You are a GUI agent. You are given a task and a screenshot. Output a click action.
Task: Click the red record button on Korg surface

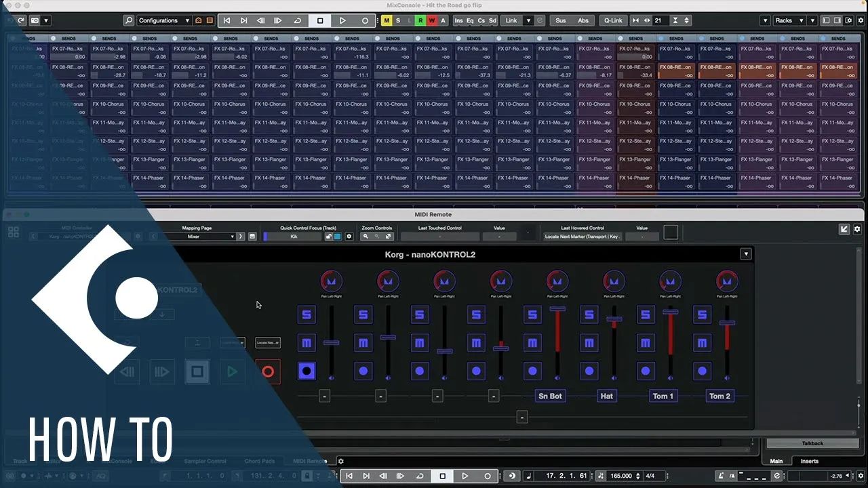pyautogui.click(x=268, y=371)
